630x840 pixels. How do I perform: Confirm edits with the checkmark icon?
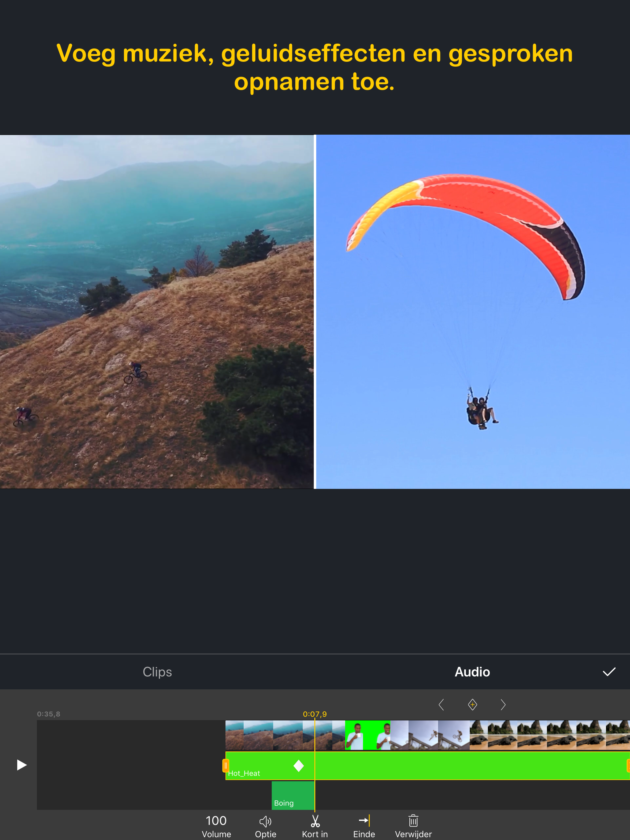[609, 672]
